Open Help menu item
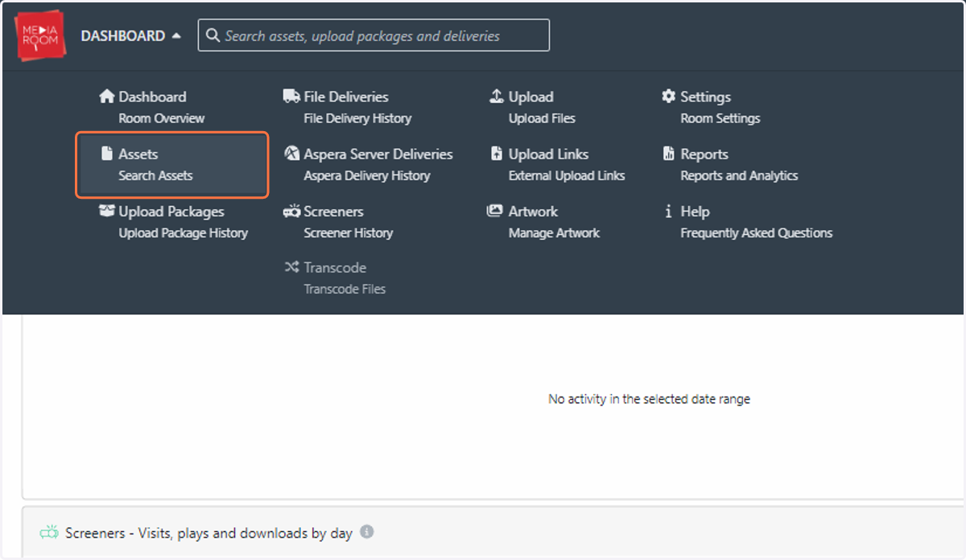The image size is (966, 560). 695,212
